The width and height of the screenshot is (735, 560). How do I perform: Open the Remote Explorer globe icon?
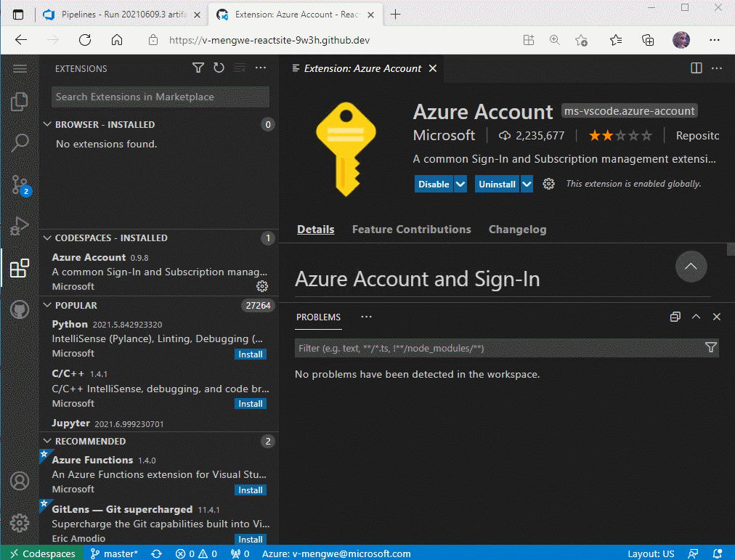pyautogui.click(x=20, y=309)
